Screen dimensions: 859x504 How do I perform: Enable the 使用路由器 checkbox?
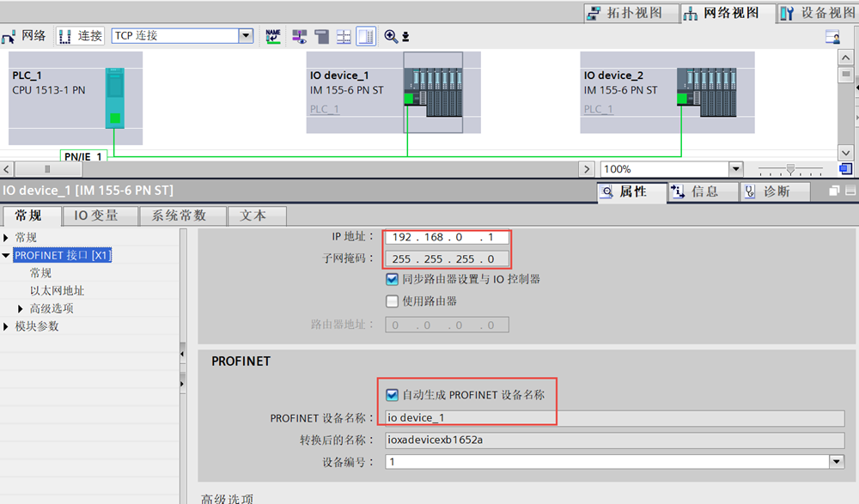pos(393,301)
